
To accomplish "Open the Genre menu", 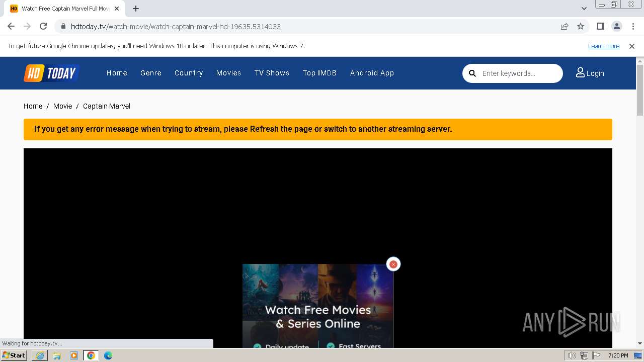I will (x=151, y=73).
